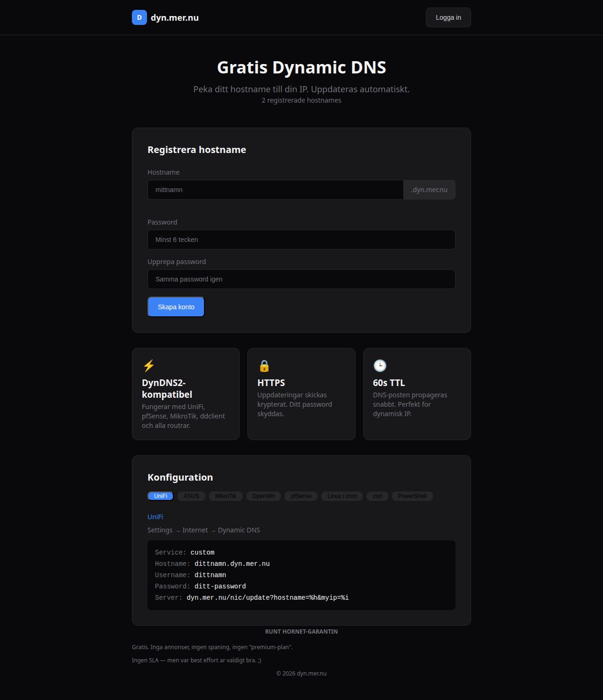Click the "Fungerar med UniFi" card description
Viewport: 603px width, 700px height.
tap(183, 416)
